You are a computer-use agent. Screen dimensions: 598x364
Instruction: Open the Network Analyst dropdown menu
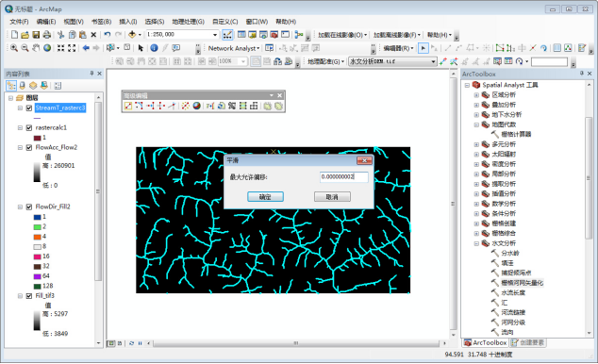pos(234,48)
